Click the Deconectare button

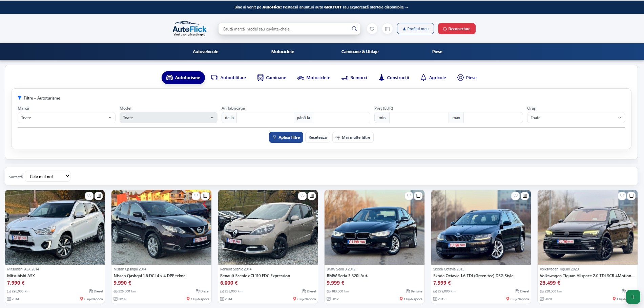[456, 29]
